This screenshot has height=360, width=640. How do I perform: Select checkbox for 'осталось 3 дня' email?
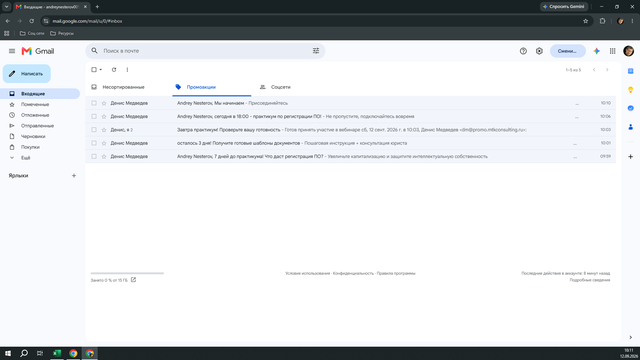94,143
